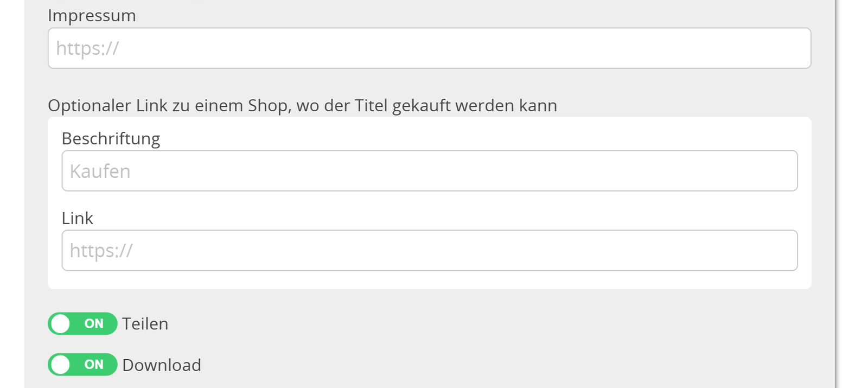
Task: Click the Beschriftung label text
Action: (x=111, y=138)
